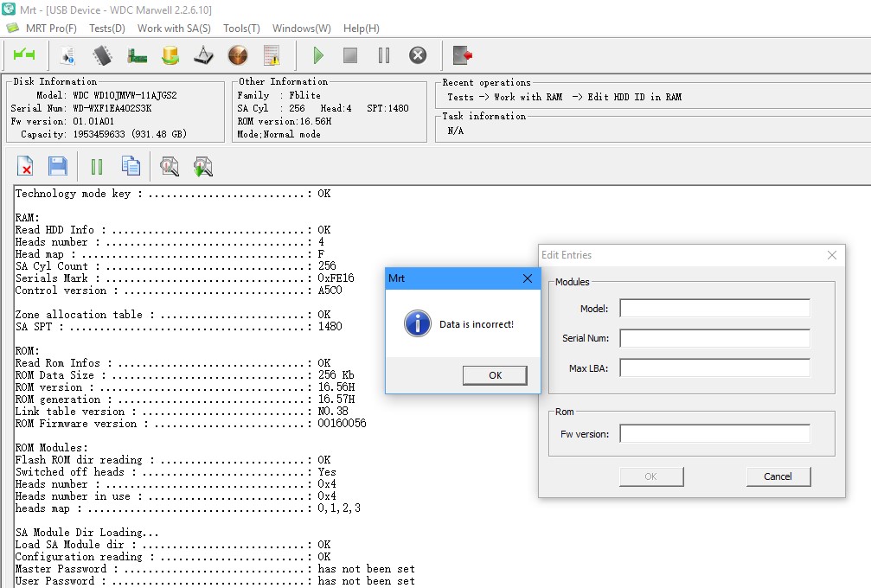Screen dimensions: 871x588
Task: Click the round cancel X toolbar icon
Action: [418, 55]
